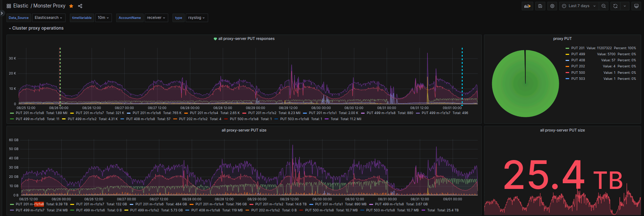Save the dashboard with the floppy disk icon
644x216 pixels.
tap(540, 6)
